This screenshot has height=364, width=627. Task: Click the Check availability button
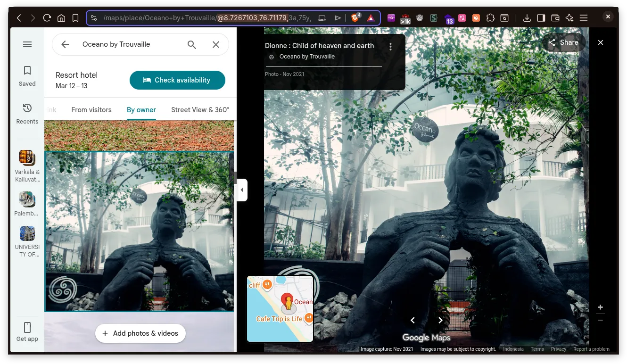click(177, 80)
